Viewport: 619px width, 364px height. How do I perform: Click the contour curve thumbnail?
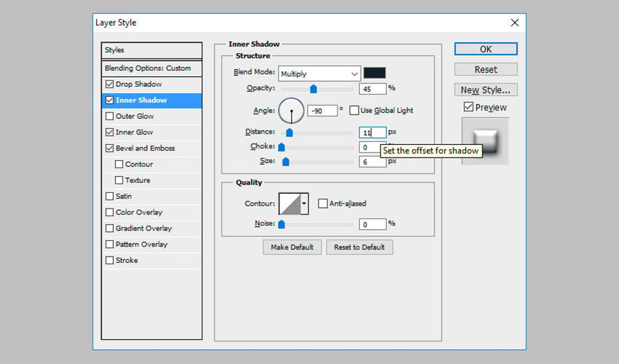tap(289, 204)
